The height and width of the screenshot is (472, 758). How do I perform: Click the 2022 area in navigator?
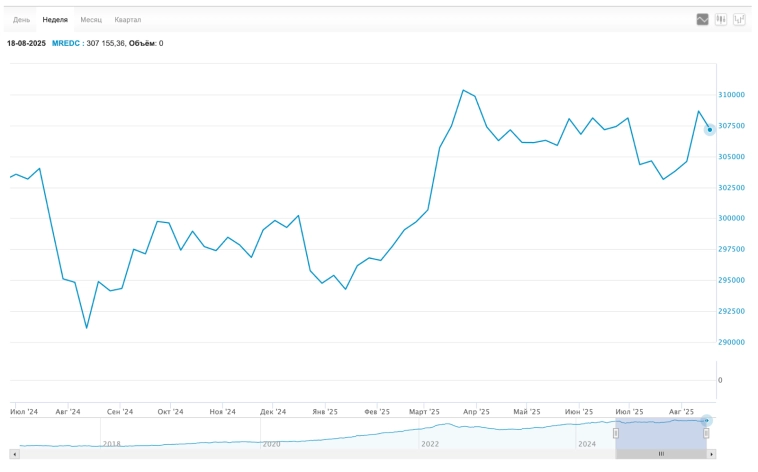point(430,443)
